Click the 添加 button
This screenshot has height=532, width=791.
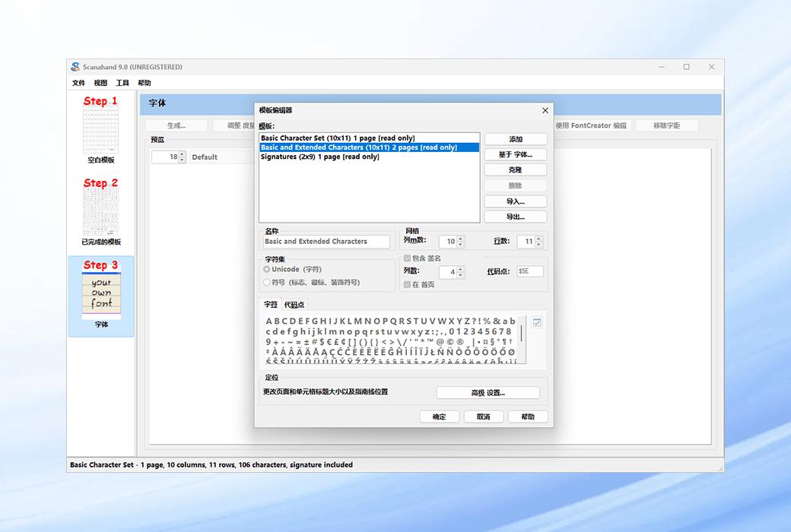(x=516, y=139)
